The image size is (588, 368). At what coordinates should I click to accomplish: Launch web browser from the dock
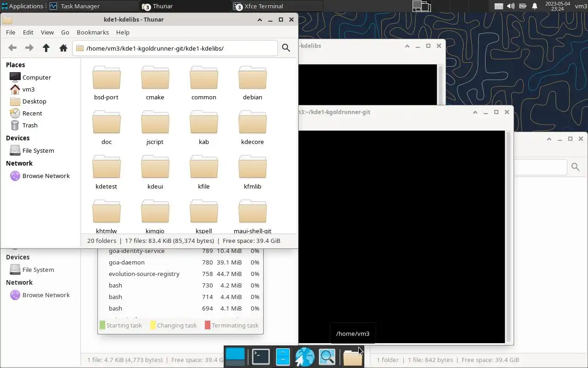pos(305,357)
